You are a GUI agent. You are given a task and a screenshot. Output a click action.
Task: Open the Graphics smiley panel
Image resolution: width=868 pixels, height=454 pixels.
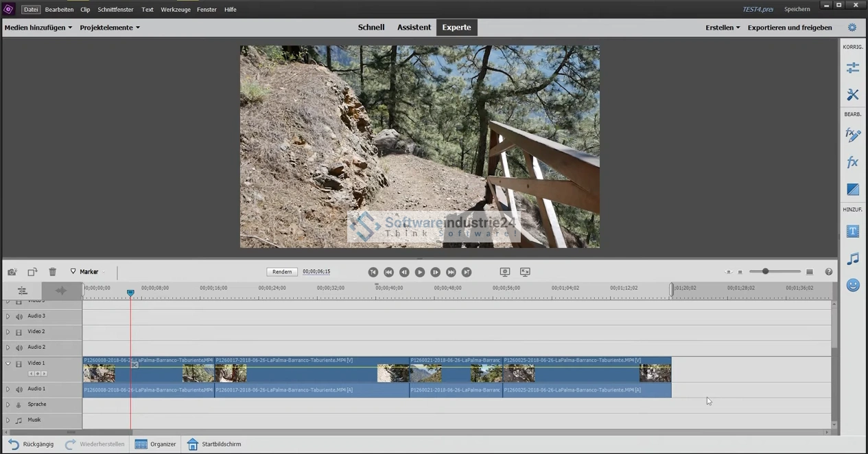[852, 285]
